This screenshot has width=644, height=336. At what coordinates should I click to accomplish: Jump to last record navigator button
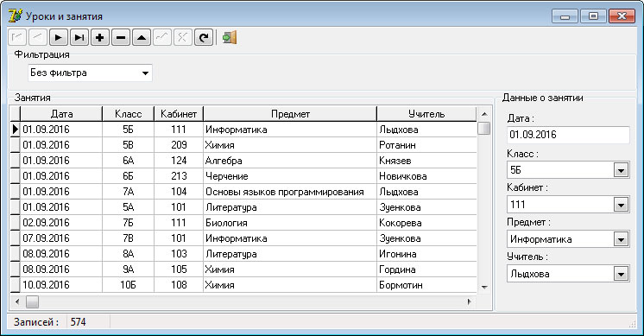click(79, 37)
